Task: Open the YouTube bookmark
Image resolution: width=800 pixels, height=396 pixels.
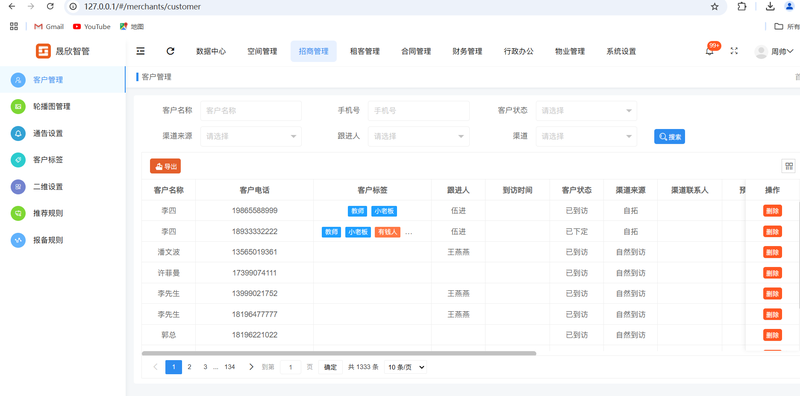Action: pyautogui.click(x=92, y=27)
